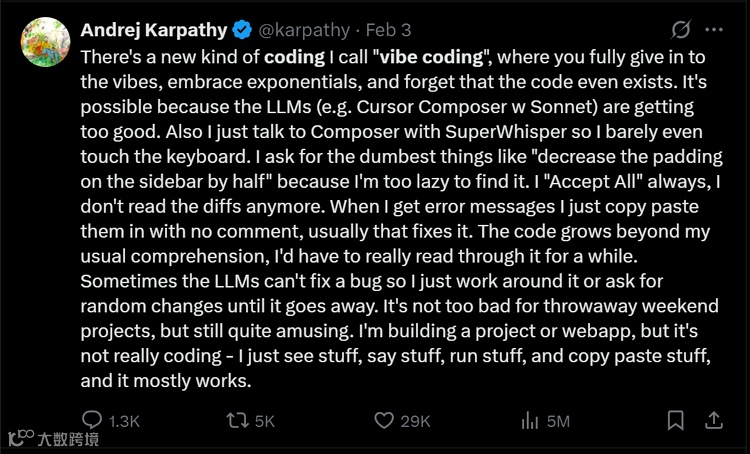
Task: Click the Grok slashed-circle icon
Action: [681, 30]
